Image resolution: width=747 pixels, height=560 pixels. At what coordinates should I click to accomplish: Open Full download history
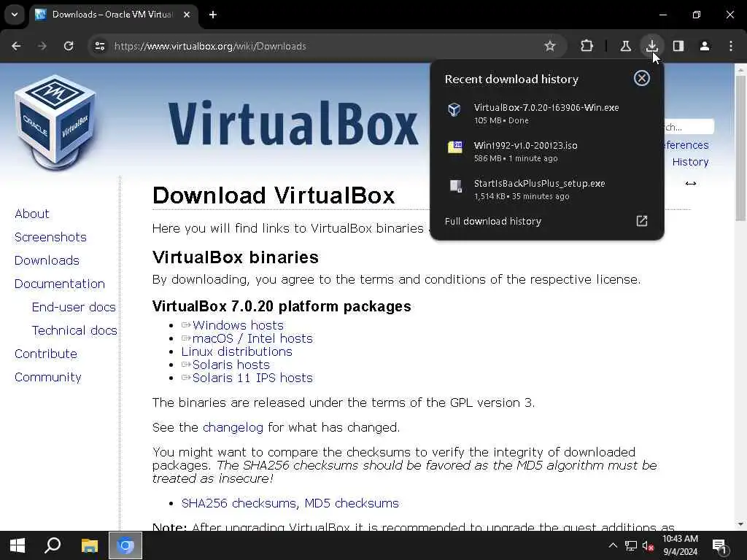click(x=493, y=221)
